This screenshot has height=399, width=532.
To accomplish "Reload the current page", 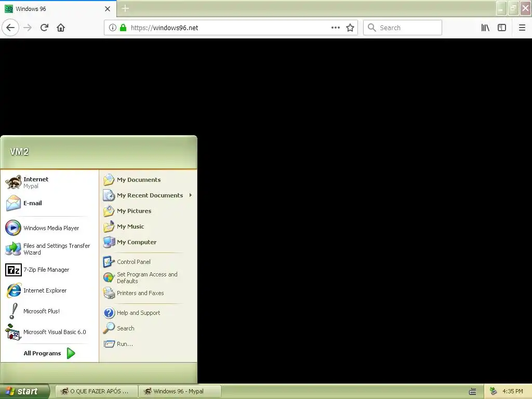I will (x=45, y=28).
